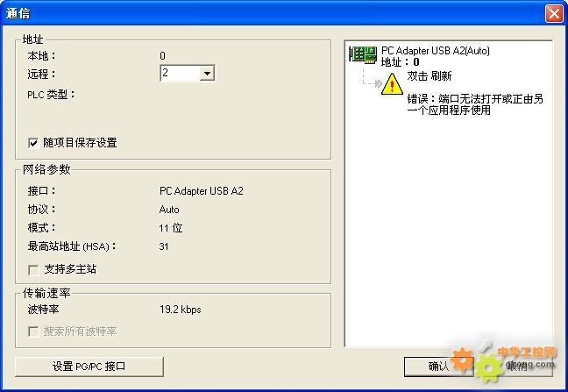Close the 通信 dialog window
This screenshot has width=568, height=392.
click(554, 14)
